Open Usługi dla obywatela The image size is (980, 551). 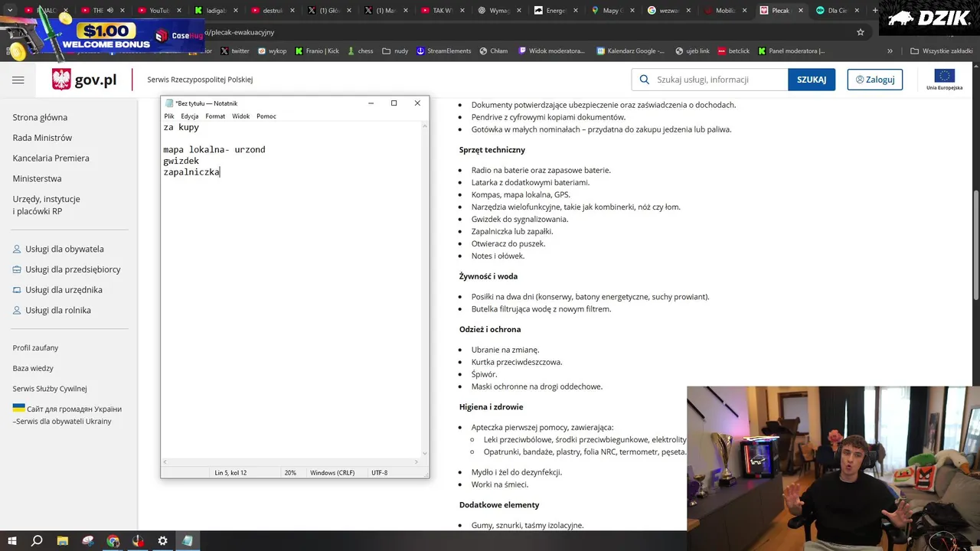pyautogui.click(x=58, y=249)
